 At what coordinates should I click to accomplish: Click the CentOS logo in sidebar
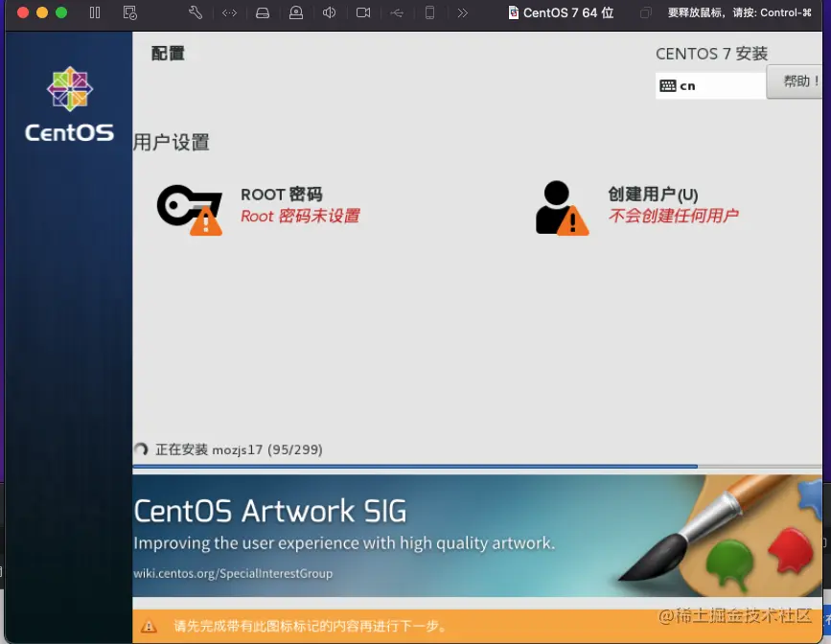tap(69, 104)
